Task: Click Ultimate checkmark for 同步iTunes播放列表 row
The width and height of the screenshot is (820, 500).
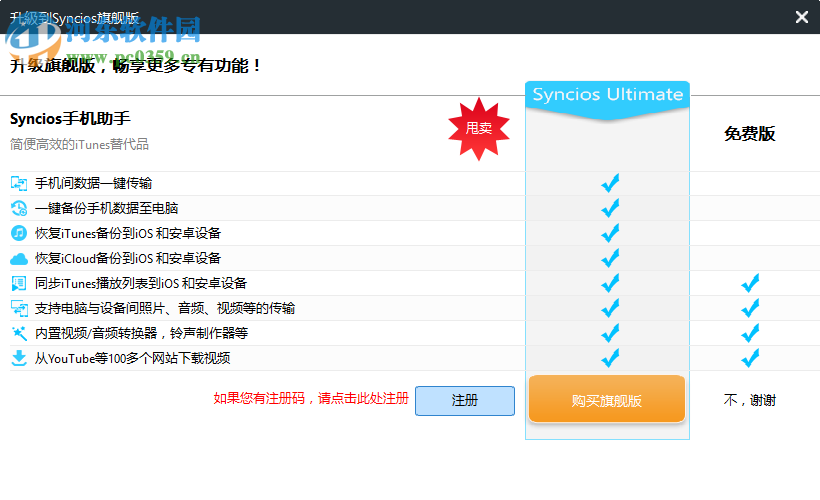Action: point(610,283)
